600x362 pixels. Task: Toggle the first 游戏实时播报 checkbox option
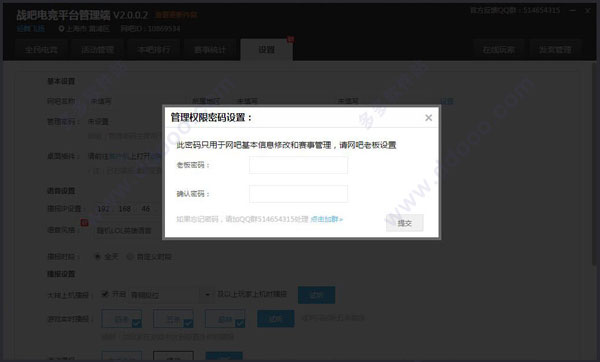[122, 319]
